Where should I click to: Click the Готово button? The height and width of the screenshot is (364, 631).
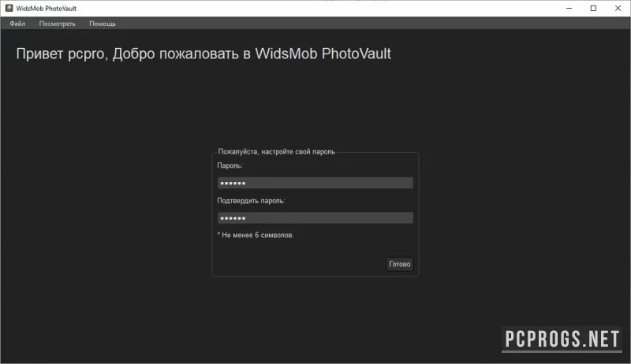pyautogui.click(x=400, y=264)
